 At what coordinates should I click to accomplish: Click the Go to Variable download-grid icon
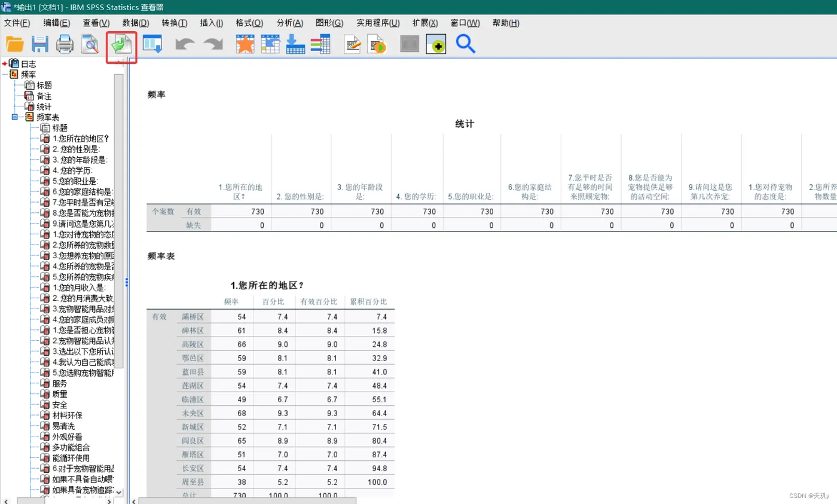(296, 44)
